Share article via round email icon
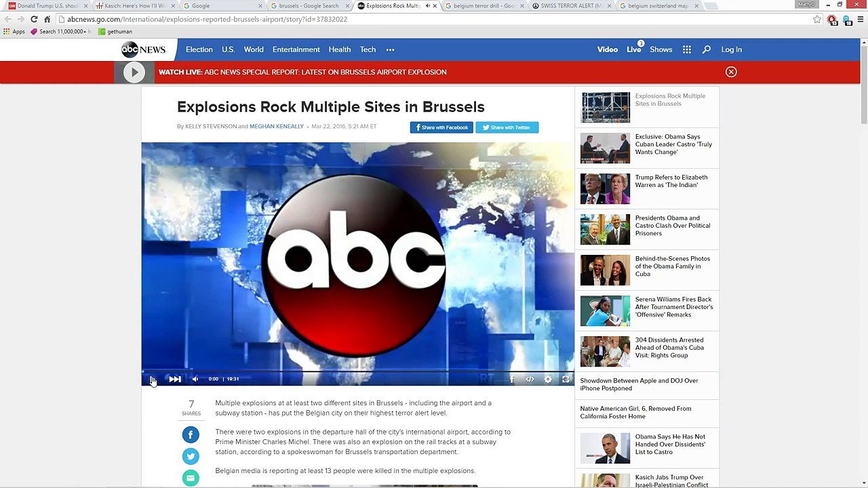The height and width of the screenshot is (488, 868). [191, 478]
